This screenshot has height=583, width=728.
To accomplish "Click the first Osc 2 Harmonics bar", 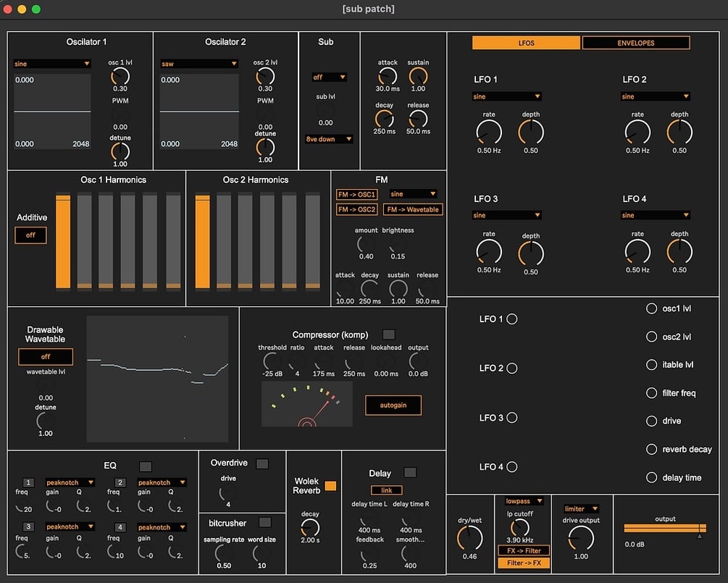I will point(202,241).
